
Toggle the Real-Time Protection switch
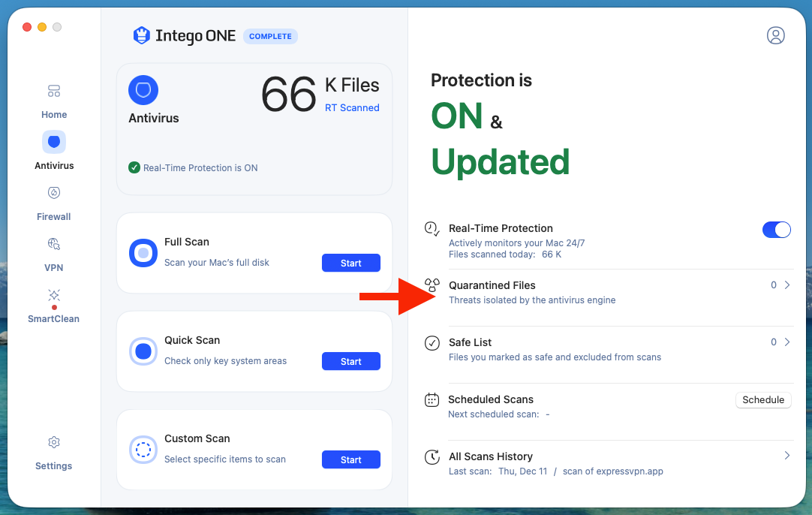point(776,230)
